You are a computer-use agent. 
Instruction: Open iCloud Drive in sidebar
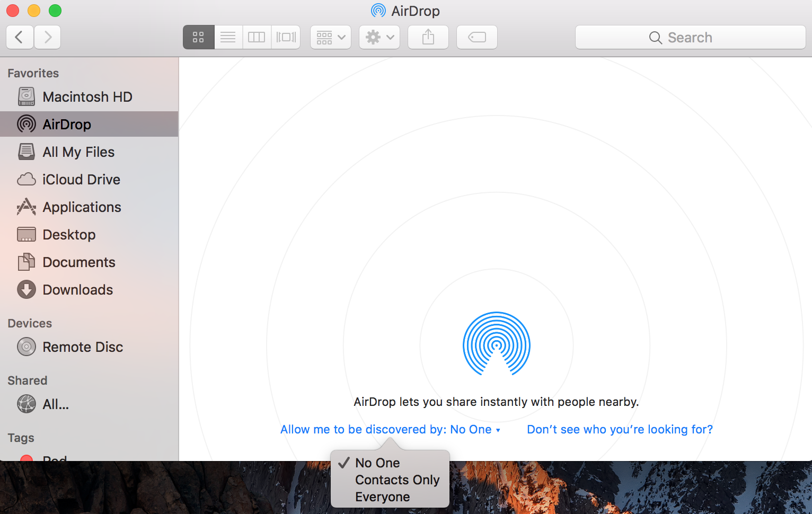pos(89,180)
